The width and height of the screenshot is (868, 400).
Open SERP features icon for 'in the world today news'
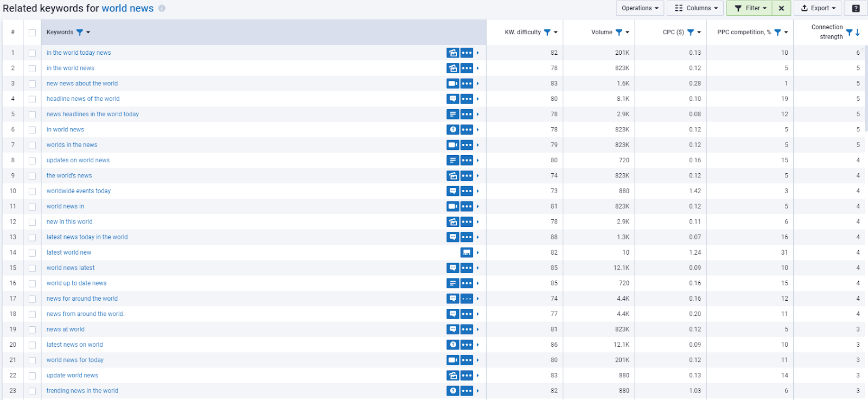click(453, 53)
